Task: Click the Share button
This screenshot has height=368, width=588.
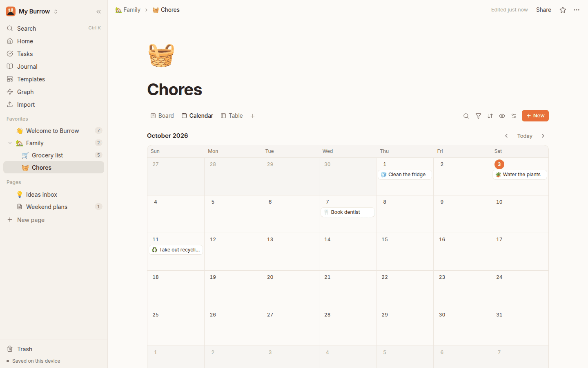Action: (x=543, y=10)
